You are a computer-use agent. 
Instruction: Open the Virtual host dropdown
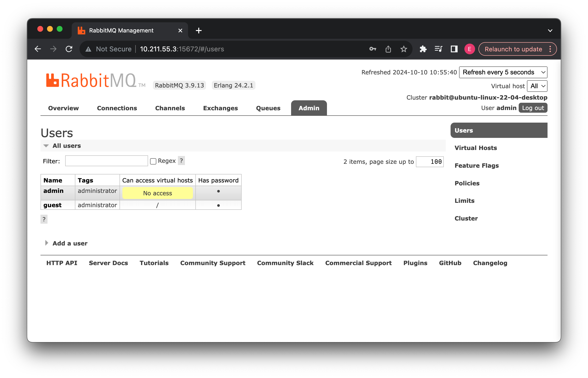[x=537, y=86]
